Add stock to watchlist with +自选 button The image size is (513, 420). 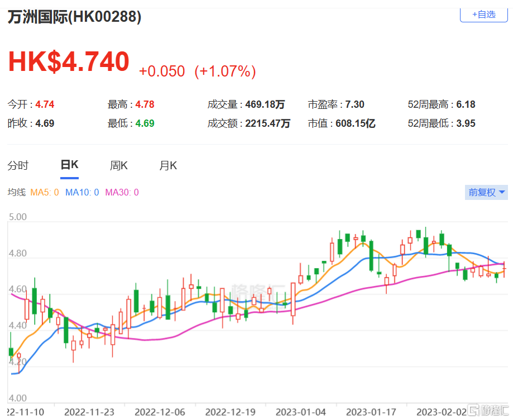[483, 15]
